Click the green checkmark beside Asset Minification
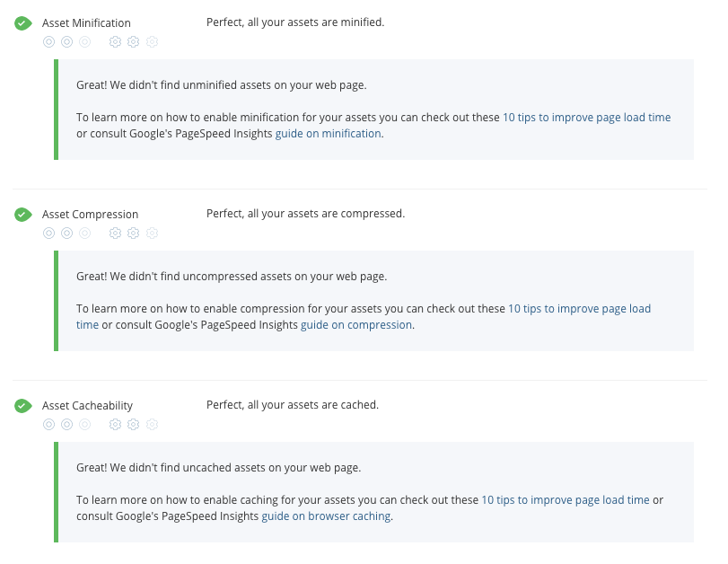The height and width of the screenshot is (564, 728). point(23,23)
